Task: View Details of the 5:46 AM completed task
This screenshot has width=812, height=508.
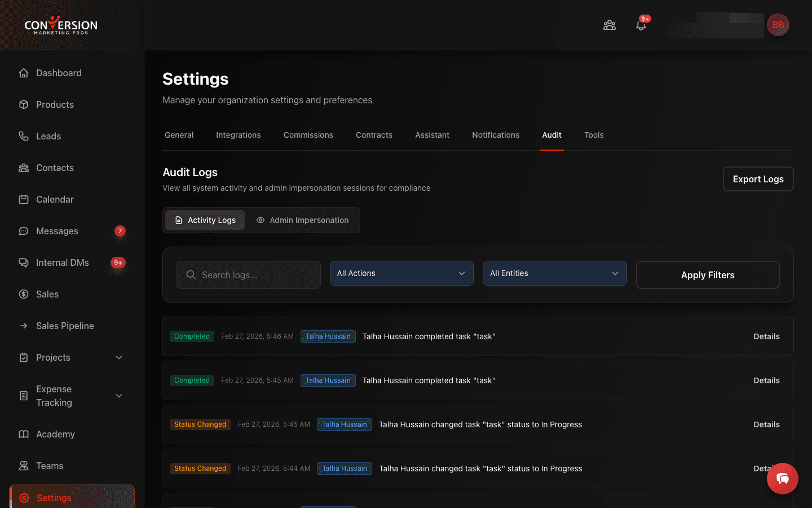Action: tap(766, 336)
